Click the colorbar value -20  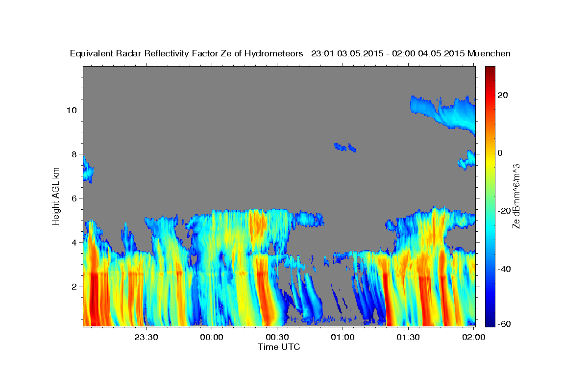point(504,211)
